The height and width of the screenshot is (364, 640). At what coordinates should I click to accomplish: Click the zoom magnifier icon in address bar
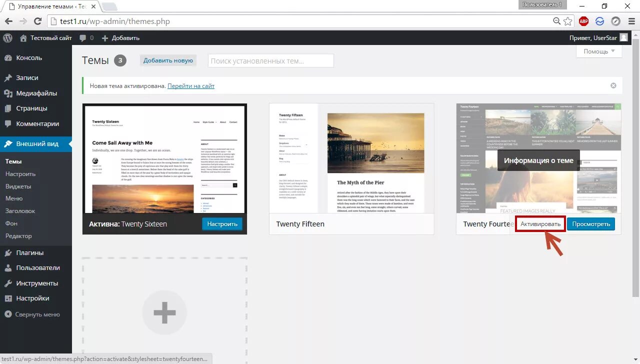coord(556,21)
